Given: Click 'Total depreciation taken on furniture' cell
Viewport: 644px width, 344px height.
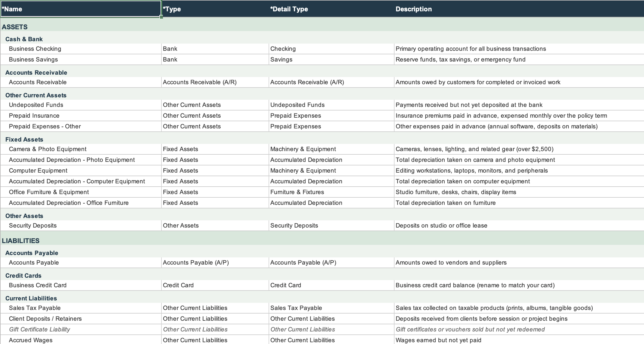Looking at the screenshot, I should pyautogui.click(x=519, y=203).
